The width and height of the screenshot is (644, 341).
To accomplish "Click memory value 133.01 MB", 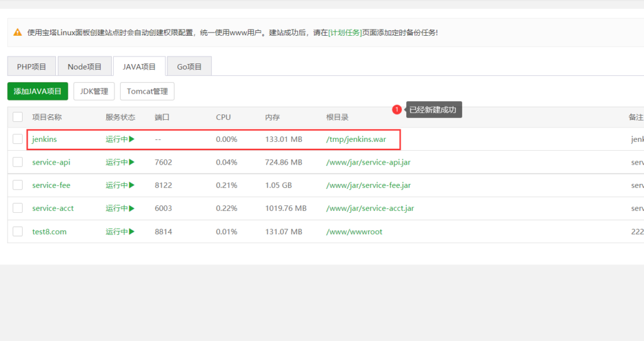I will 284,139.
